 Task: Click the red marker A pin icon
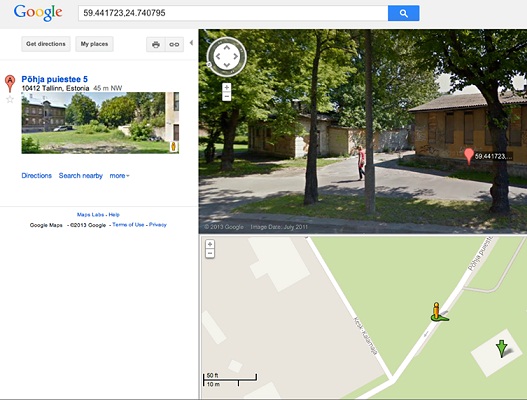pyautogui.click(x=10, y=83)
